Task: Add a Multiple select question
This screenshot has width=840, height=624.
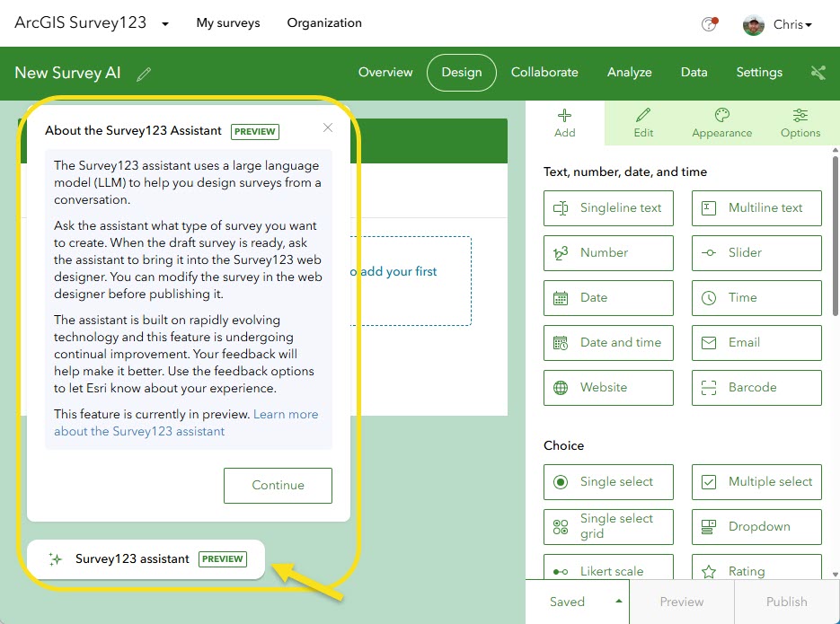Action: pos(756,482)
